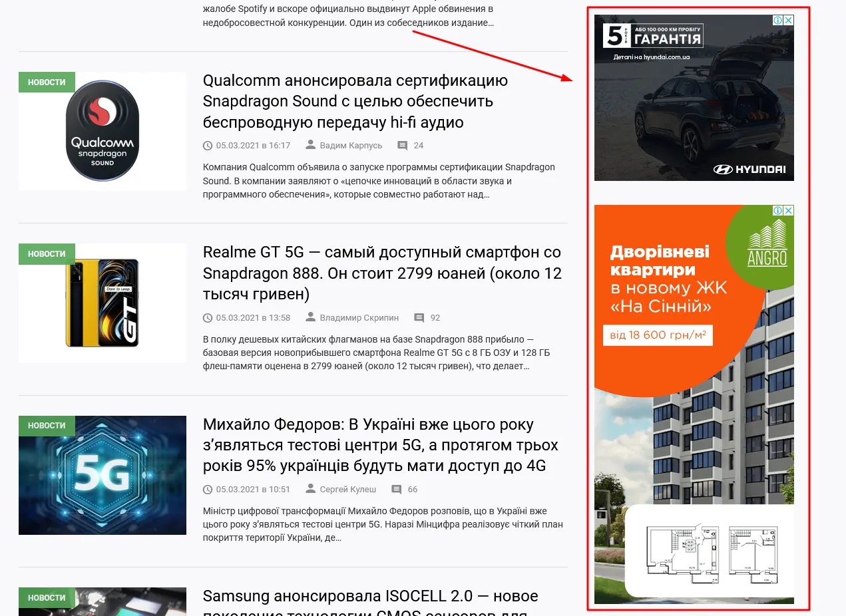Click comment icon with 66 comments
This screenshot has width=846, height=616.
coord(396,490)
